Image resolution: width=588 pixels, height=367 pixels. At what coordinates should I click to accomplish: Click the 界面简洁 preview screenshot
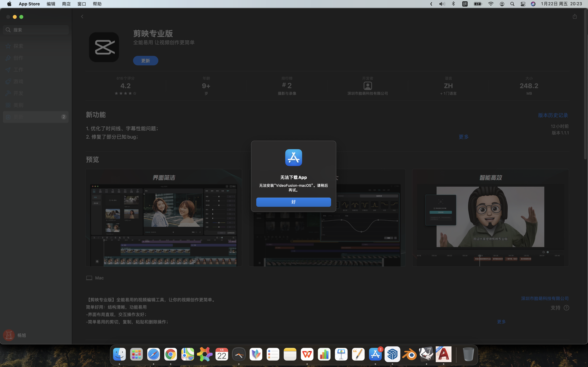pos(164,218)
